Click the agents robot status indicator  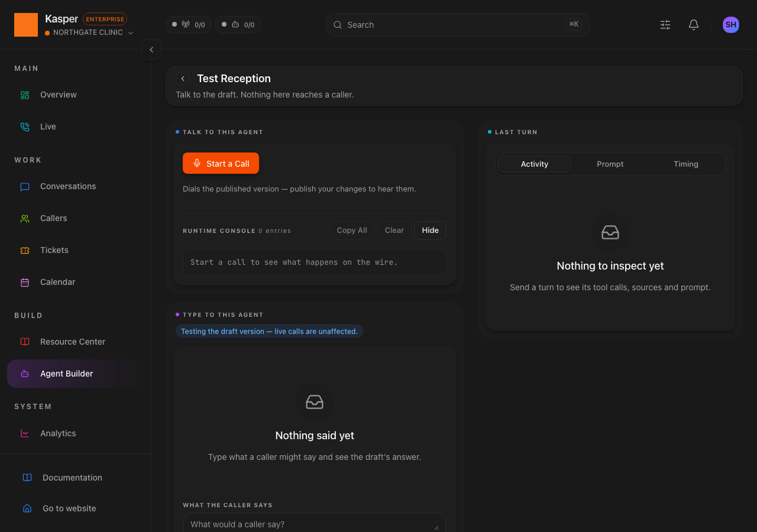coord(238,25)
